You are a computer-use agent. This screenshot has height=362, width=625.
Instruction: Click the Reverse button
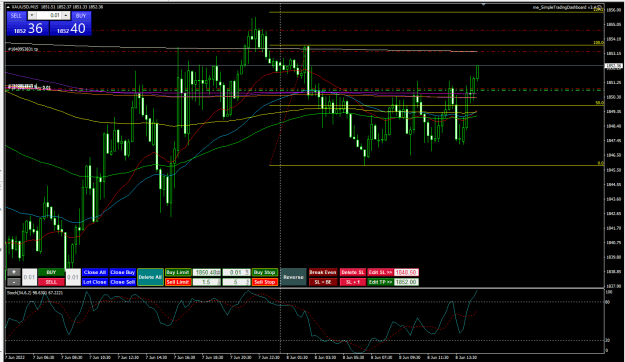293,277
